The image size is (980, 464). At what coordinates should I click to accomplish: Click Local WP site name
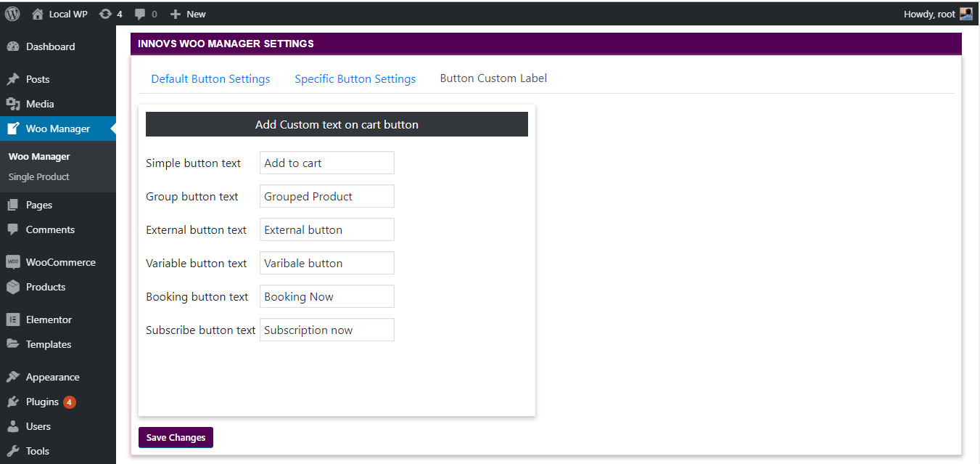click(x=68, y=14)
